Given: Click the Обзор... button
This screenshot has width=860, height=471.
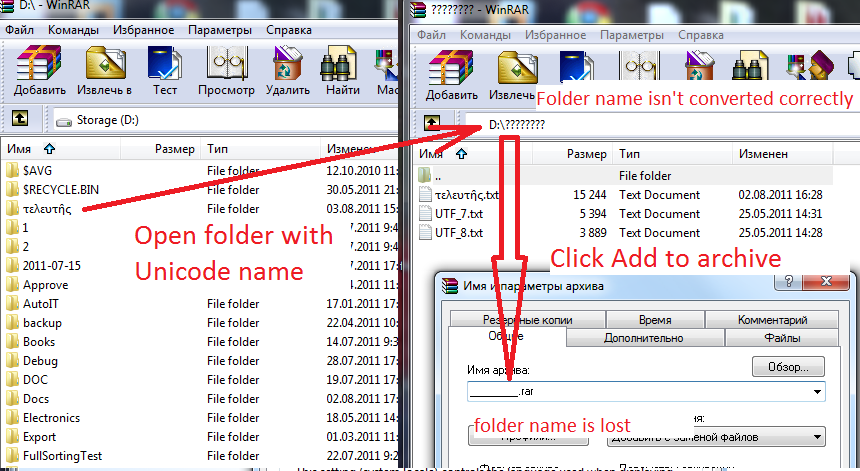Looking at the screenshot, I should [788, 367].
